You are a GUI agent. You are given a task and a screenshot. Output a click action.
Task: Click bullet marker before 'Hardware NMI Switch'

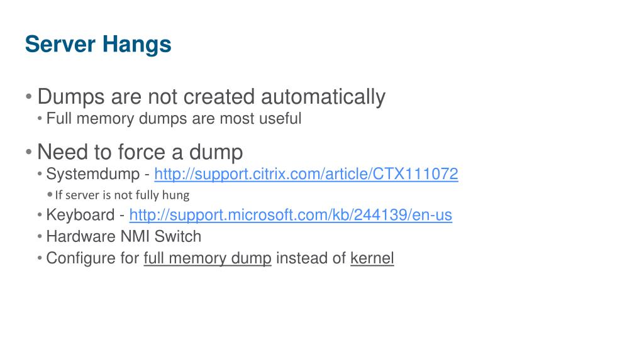pos(40,237)
